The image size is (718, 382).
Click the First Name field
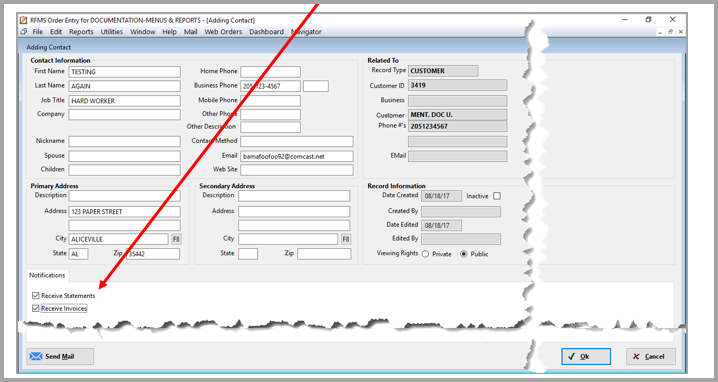click(x=125, y=72)
